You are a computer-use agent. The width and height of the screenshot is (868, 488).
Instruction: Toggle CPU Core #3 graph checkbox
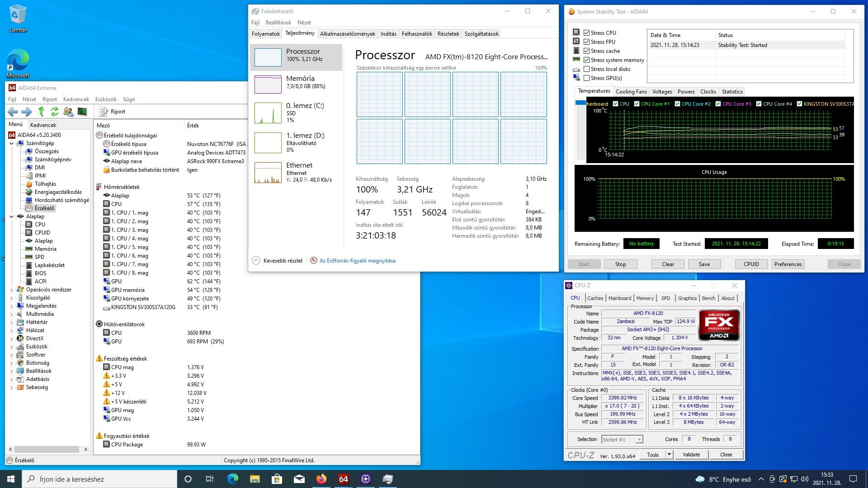pos(718,104)
